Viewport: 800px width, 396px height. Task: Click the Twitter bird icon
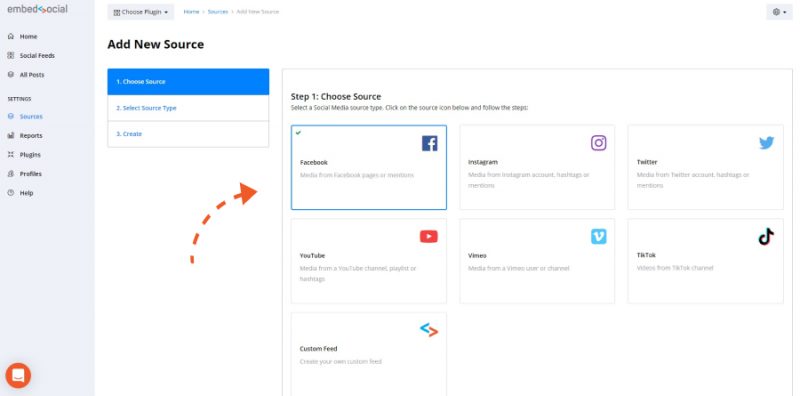coord(766,143)
